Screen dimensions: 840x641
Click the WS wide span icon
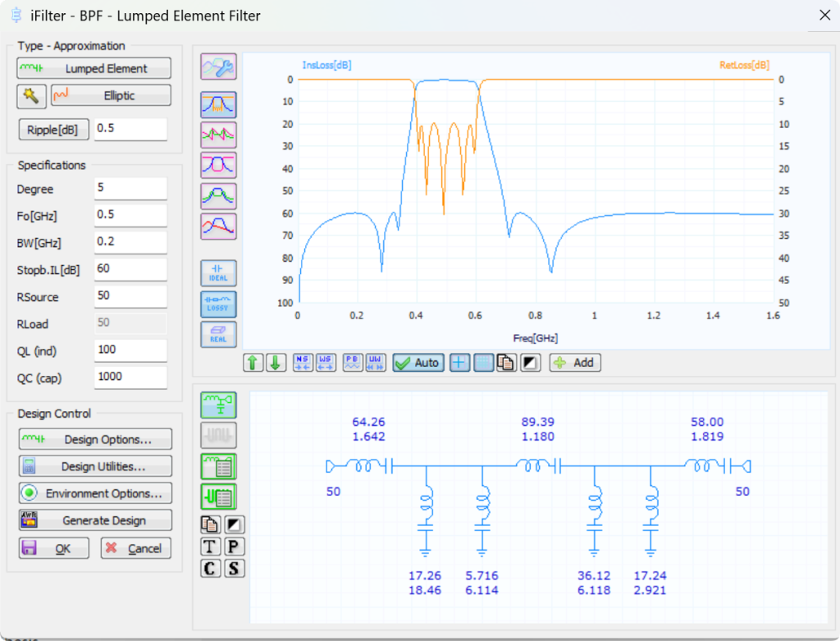click(325, 363)
